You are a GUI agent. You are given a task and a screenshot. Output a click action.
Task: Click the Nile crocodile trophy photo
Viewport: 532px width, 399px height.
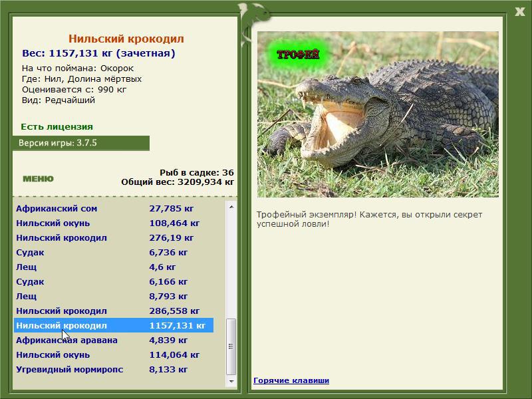pos(378,114)
